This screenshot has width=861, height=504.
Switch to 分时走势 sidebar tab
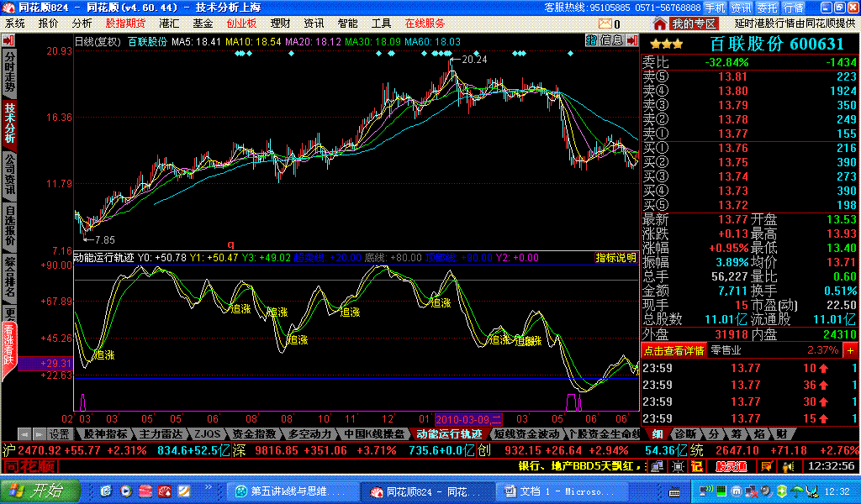[9, 72]
